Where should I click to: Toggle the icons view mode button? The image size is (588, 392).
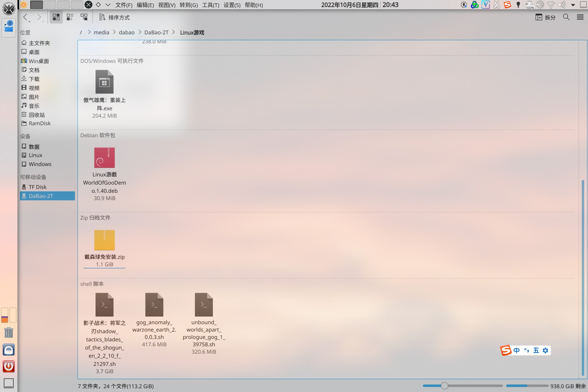pos(56,17)
